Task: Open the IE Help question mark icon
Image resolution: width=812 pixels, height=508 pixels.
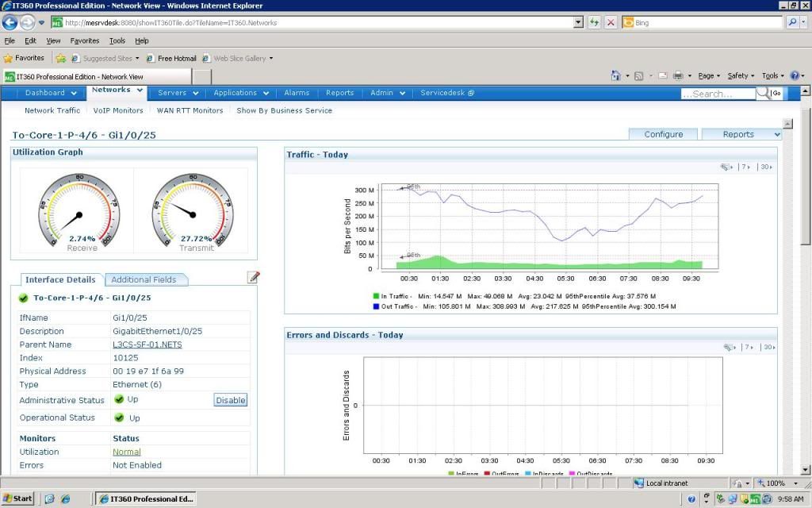Action: (x=795, y=75)
